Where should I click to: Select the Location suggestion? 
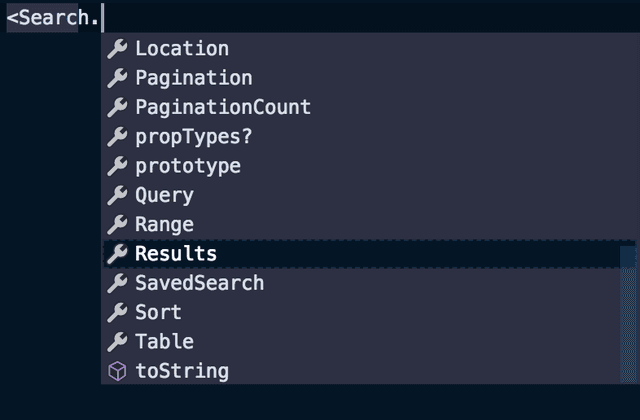[182, 49]
